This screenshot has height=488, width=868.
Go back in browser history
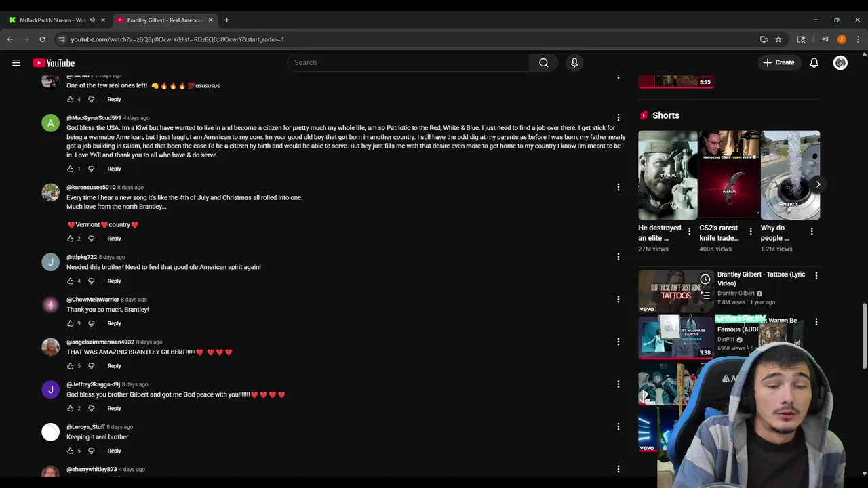pos(10,39)
